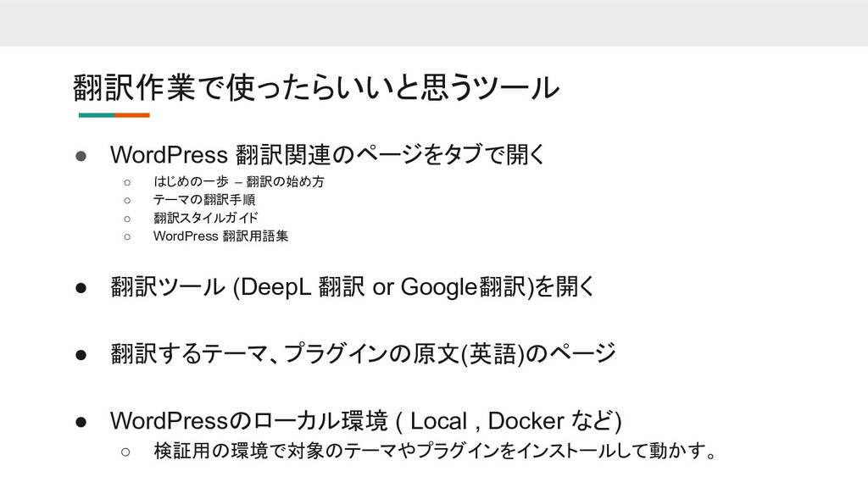Click the WordPress 翻訳関連のページをタブで開く bullet text
The image size is (868, 488).
point(328,155)
